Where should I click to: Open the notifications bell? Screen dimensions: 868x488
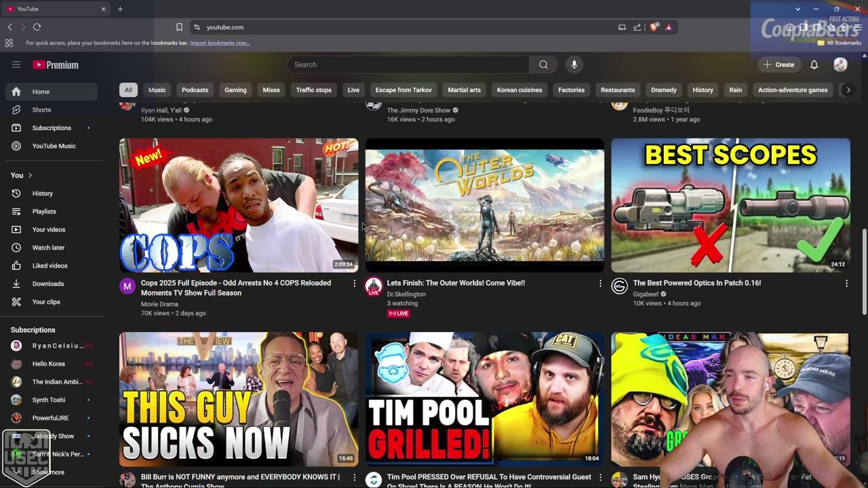pos(814,64)
